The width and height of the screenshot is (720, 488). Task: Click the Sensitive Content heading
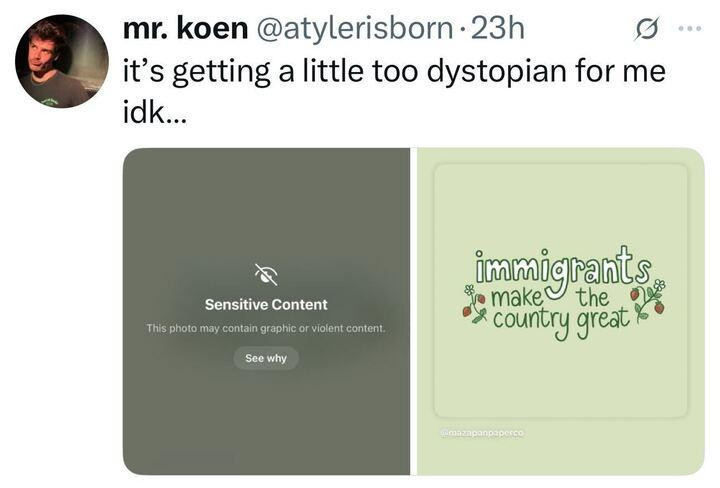[266, 304]
